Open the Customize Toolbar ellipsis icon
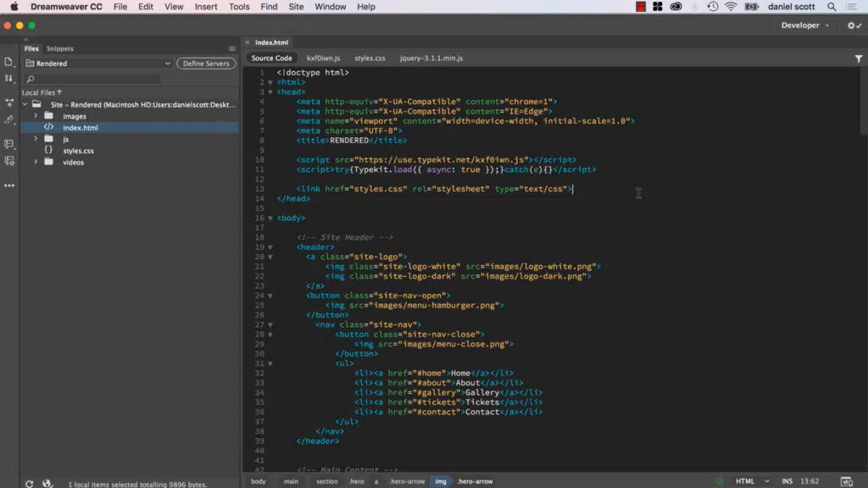 [8, 186]
